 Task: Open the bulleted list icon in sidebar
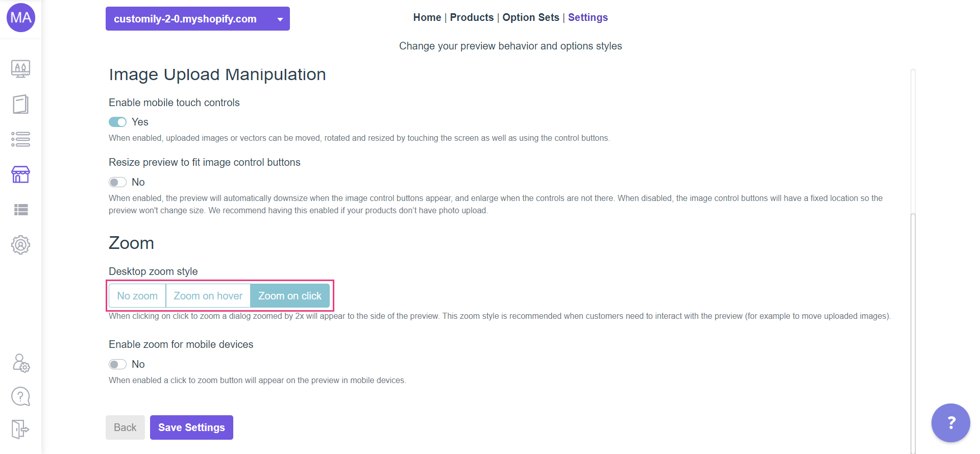click(21, 139)
